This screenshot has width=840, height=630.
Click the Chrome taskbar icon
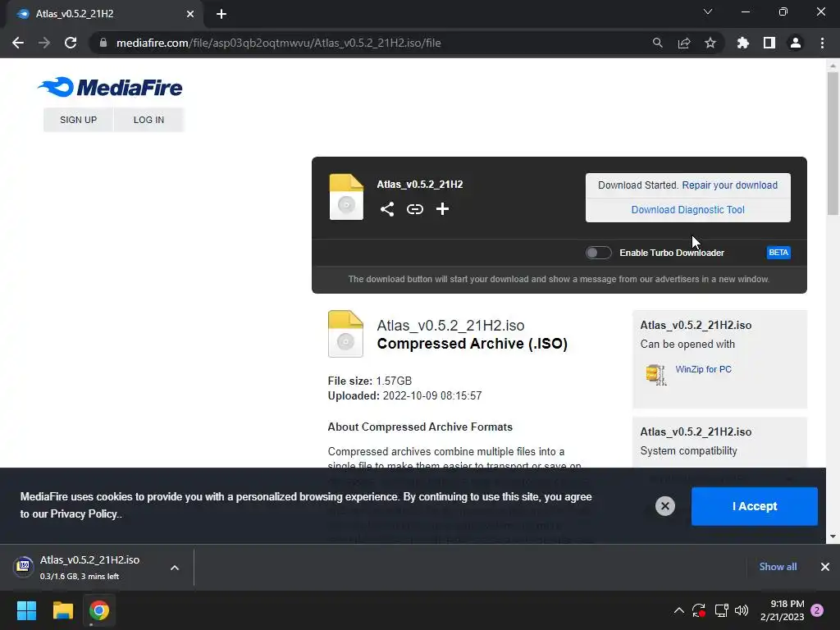99,610
